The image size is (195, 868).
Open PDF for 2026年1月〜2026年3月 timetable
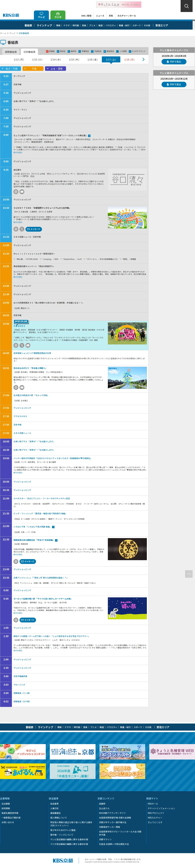pyautogui.click(x=174, y=62)
